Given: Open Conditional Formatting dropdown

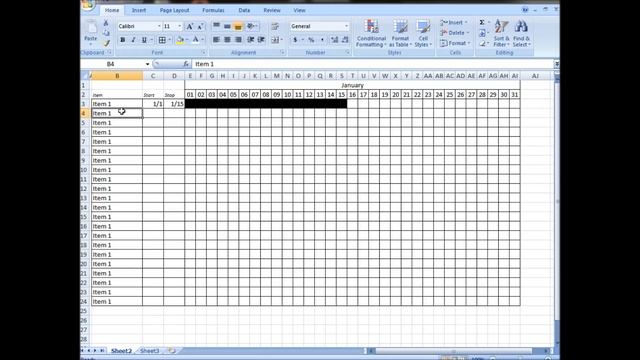Looking at the screenshot, I should (x=371, y=33).
